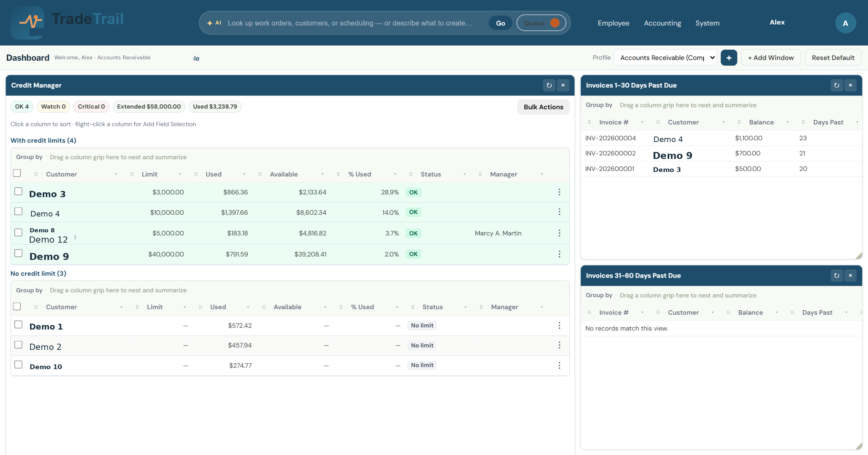868x455 pixels.
Task: Click the AI search input field
Action: (x=350, y=23)
